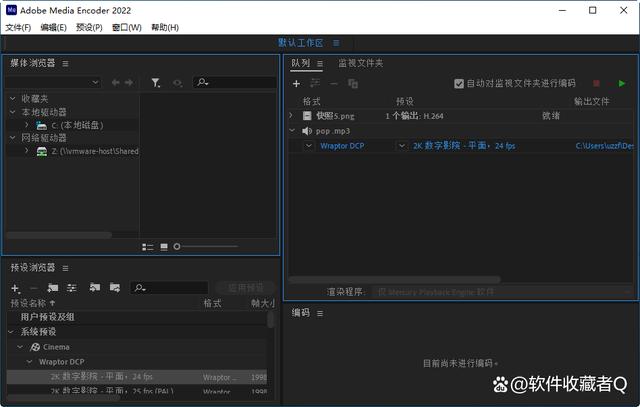Viewport: 640px width, 407px height.
Task: Stop the queue with the red square
Action: [x=596, y=83]
